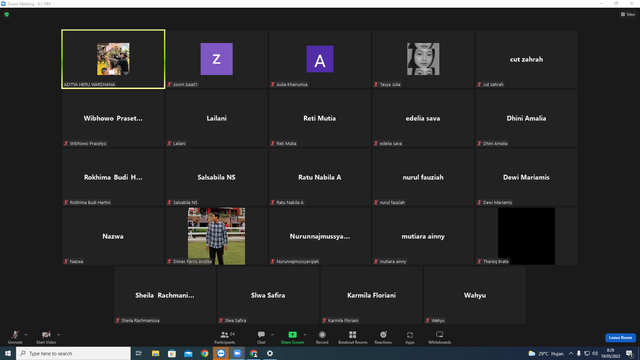The width and height of the screenshot is (640, 360).
Task: Open Breakout Rooms
Action: [353, 337]
